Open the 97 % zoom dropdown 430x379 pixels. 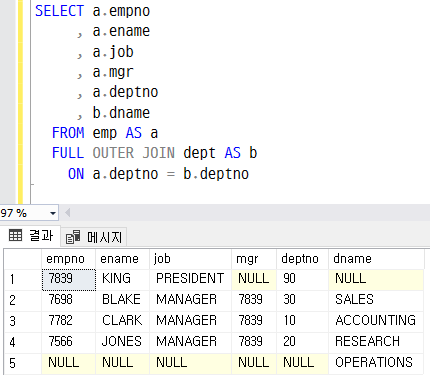[x=53, y=213]
